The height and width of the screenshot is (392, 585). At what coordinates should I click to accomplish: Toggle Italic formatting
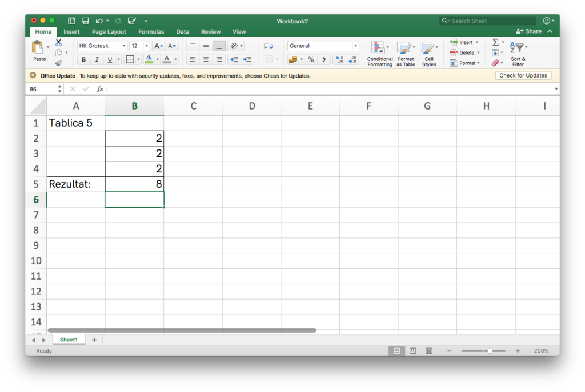97,59
